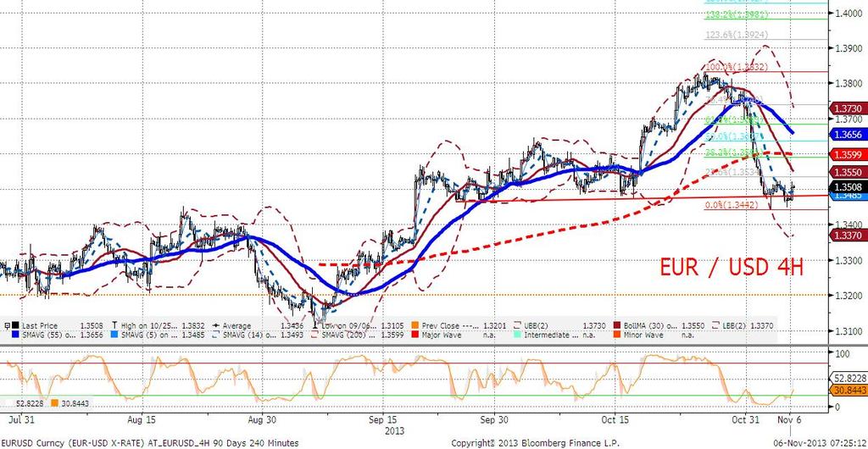This screenshot has height=449, width=868.
Task: Click the Last Price legend label
Action: (x=39, y=326)
